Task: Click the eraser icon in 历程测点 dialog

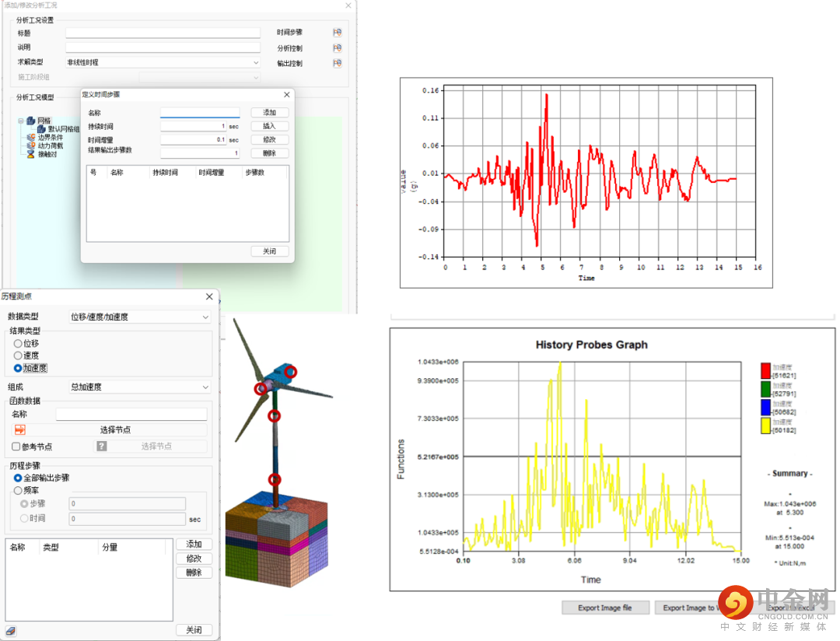Action: (11, 631)
